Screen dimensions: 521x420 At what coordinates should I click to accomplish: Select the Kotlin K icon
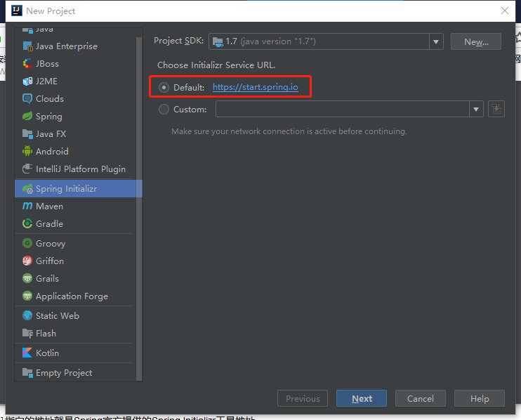click(x=27, y=353)
